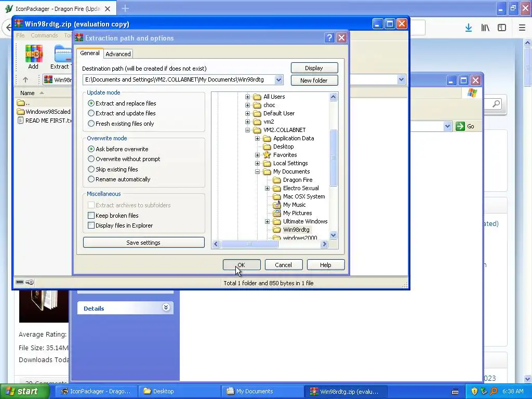This screenshot has width=532, height=399.
Task: Switch to the General tab
Action: pos(90,54)
